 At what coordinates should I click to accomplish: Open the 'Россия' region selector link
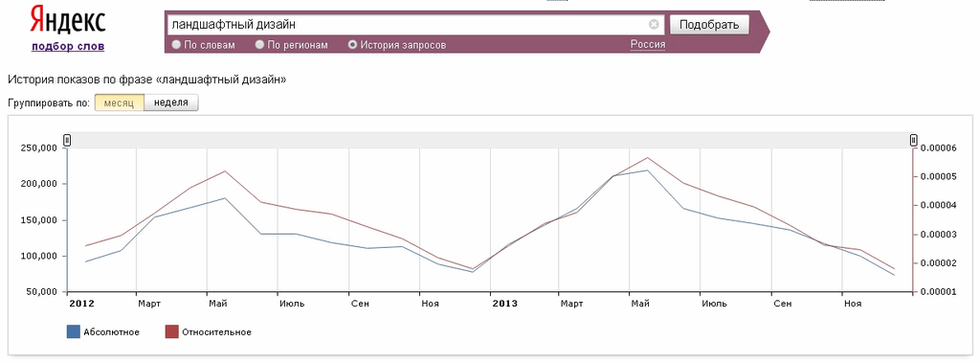[648, 44]
